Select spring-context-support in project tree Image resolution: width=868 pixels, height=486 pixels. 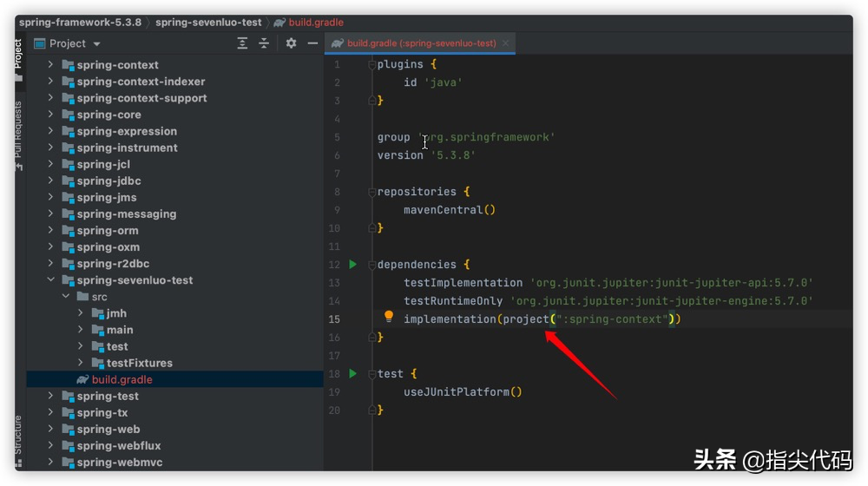[x=141, y=98]
